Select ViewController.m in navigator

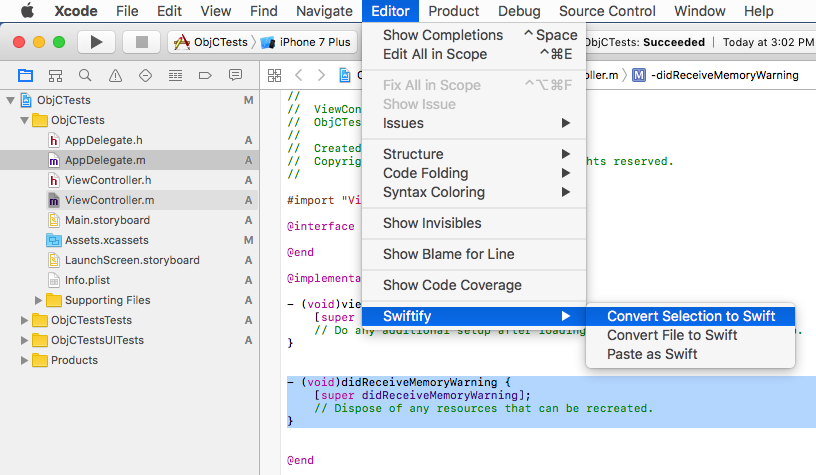tap(109, 200)
